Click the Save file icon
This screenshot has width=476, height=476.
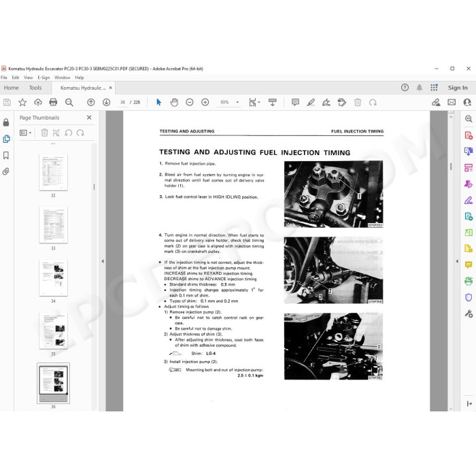point(7,102)
